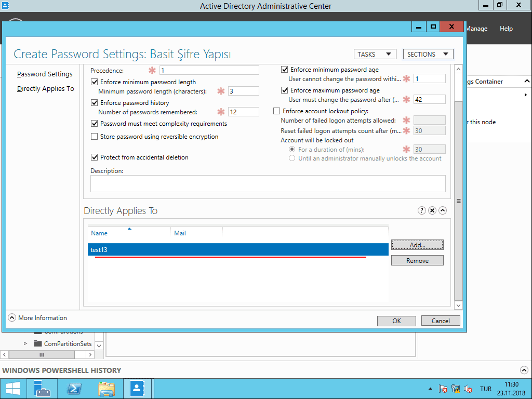
Task: Go to Password Settings section
Action: [x=45, y=74]
